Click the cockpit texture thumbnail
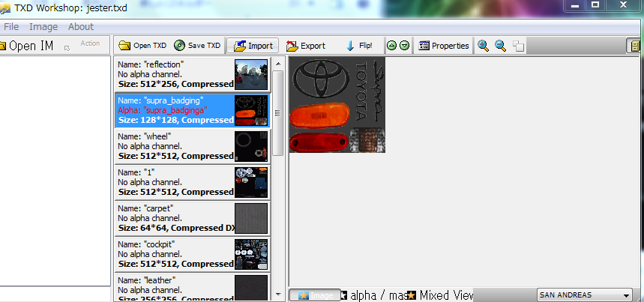Viewport: 644px width, 302px height. pyautogui.click(x=251, y=254)
